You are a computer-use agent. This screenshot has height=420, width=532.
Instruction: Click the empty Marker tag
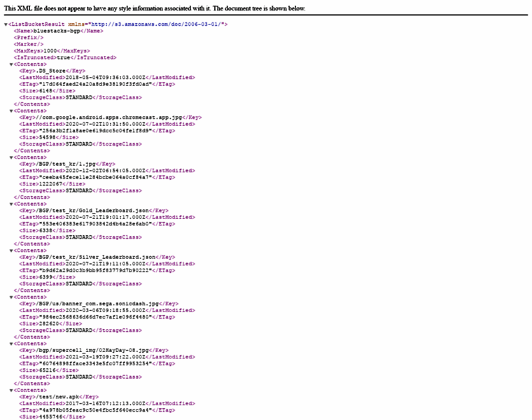29,44
